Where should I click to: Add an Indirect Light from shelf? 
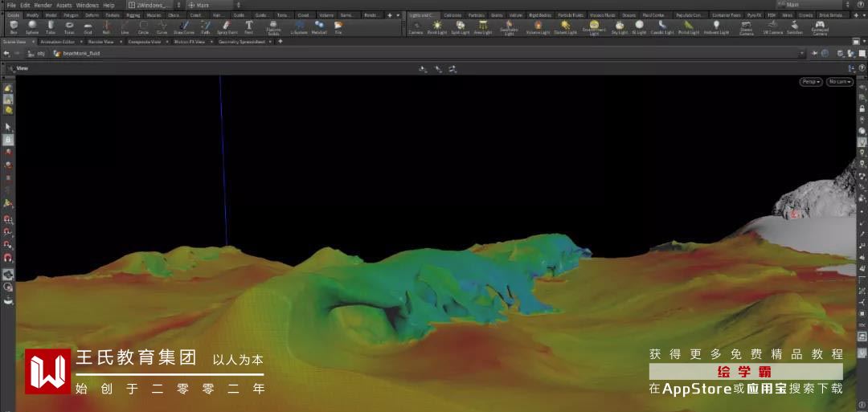click(716, 27)
